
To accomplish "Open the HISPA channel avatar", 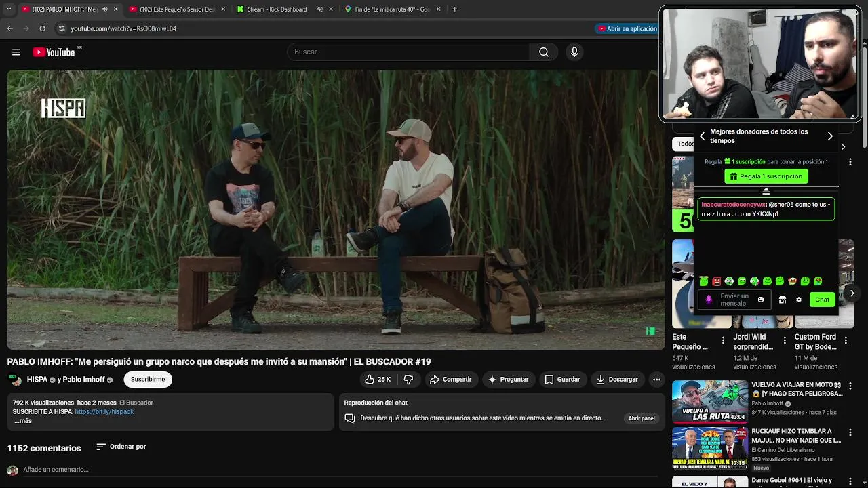I will pos(14,380).
